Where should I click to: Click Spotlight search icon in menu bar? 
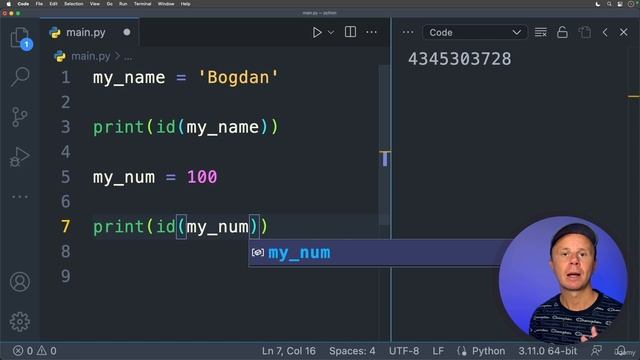pos(609,4)
